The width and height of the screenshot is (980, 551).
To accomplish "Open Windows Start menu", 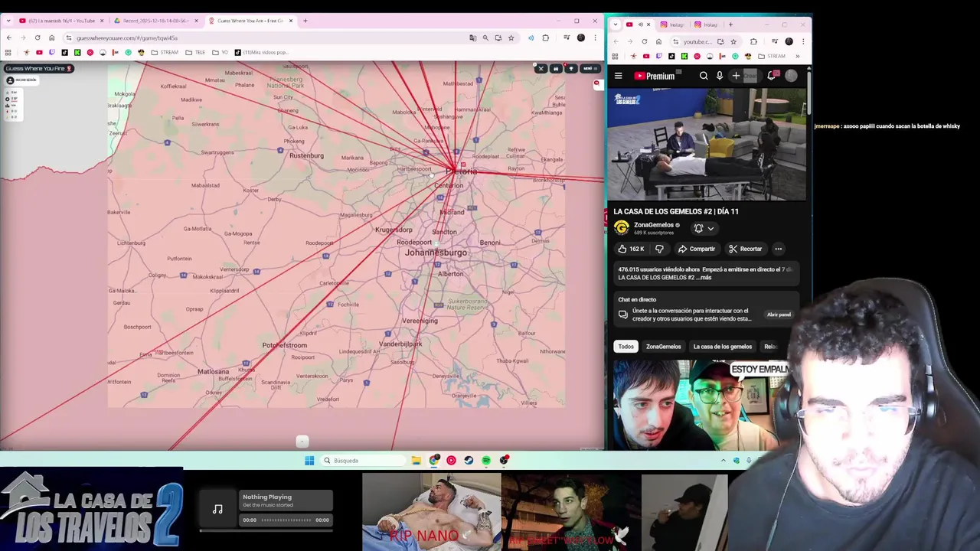I will point(309,461).
